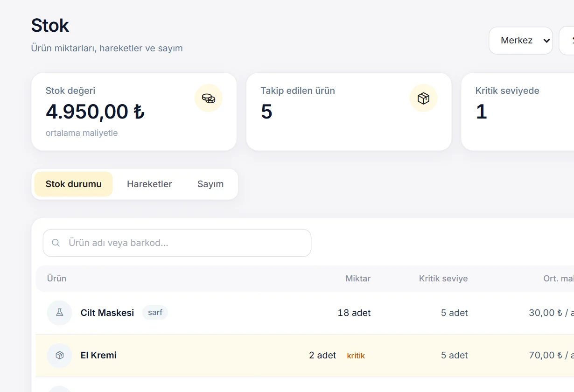This screenshot has height=392, width=574.
Task: Click the box icon beside El Kremi
Action: 60,355
